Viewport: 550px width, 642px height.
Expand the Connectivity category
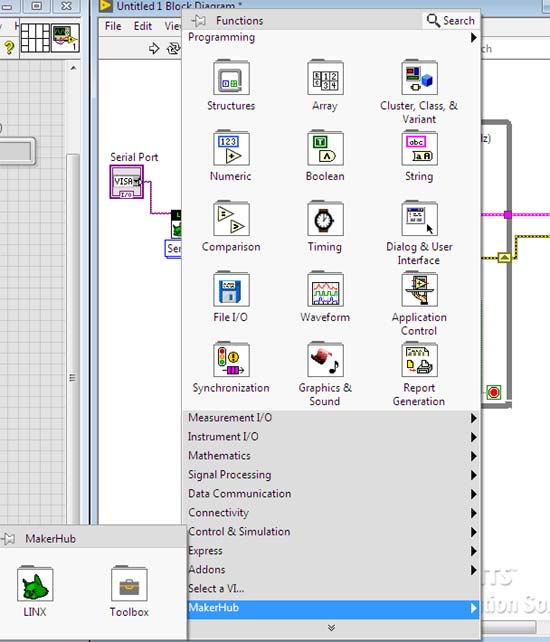click(x=332, y=513)
